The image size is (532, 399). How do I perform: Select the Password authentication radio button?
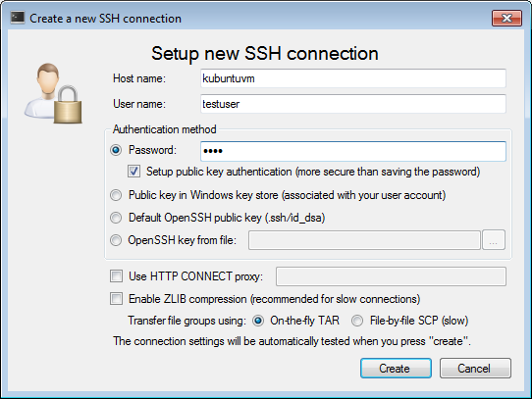[x=116, y=150]
